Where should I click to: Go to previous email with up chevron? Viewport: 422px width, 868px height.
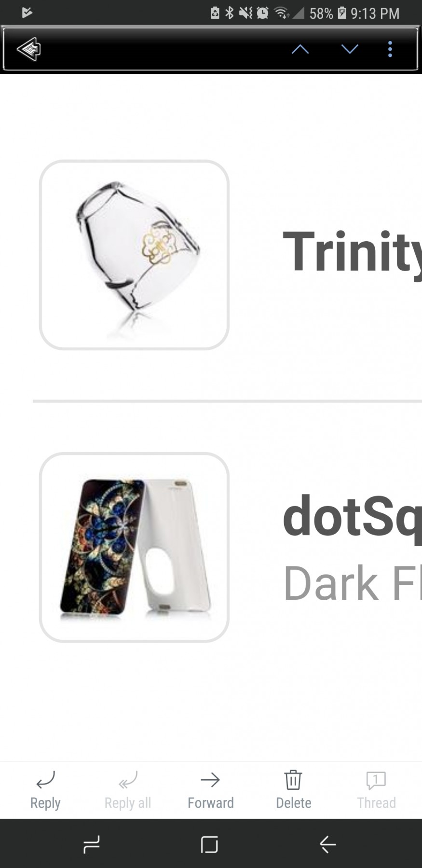pyautogui.click(x=300, y=49)
